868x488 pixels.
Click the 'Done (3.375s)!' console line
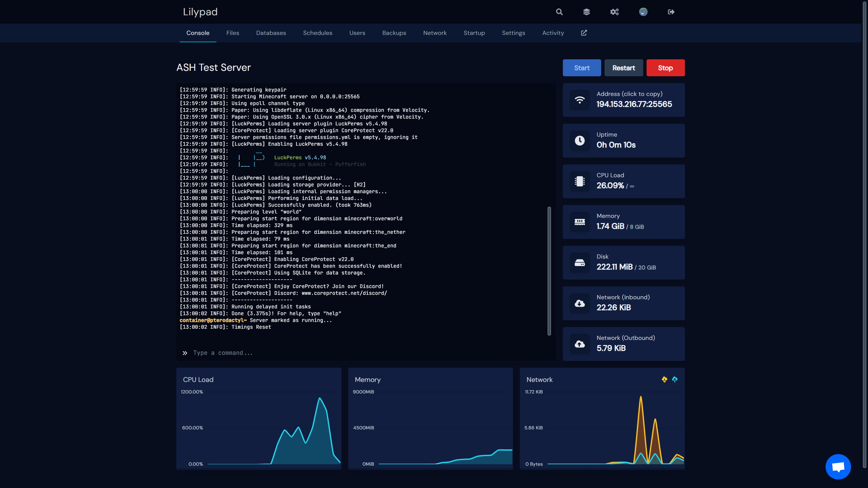click(260, 313)
